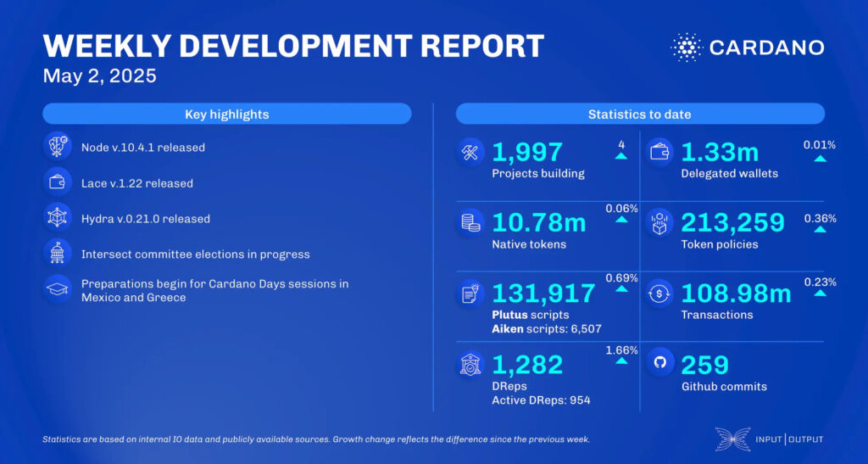868x464 pixels.
Task: Click the 1.66% growth value
Action: [x=621, y=350]
